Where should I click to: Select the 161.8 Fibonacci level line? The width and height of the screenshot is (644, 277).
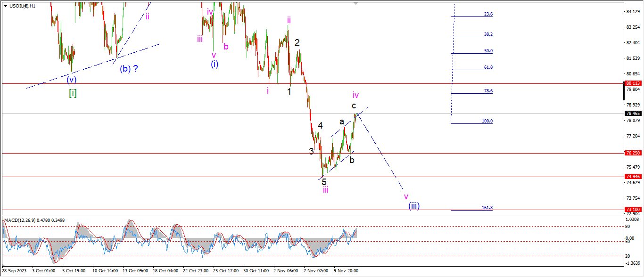coord(471,210)
